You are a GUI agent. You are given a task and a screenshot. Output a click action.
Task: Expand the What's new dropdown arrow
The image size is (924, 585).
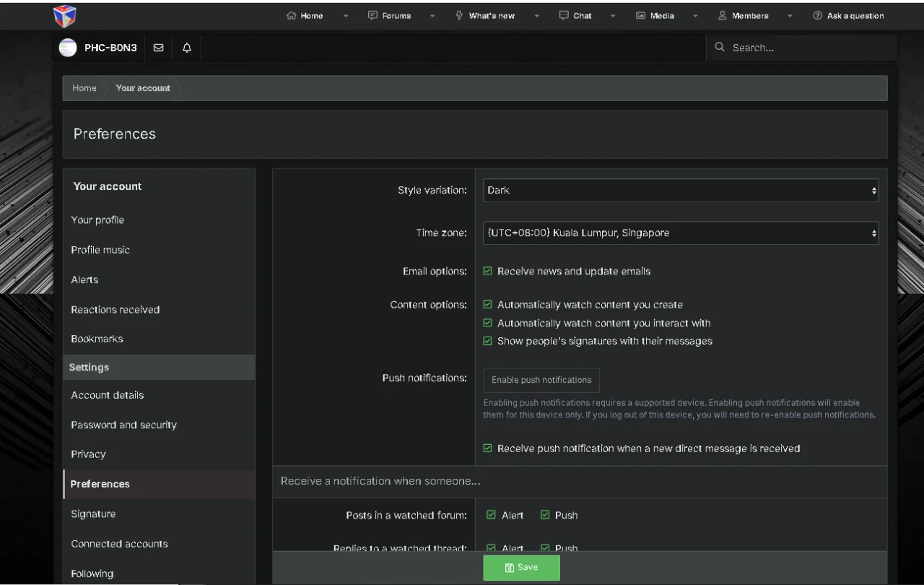[x=536, y=16]
